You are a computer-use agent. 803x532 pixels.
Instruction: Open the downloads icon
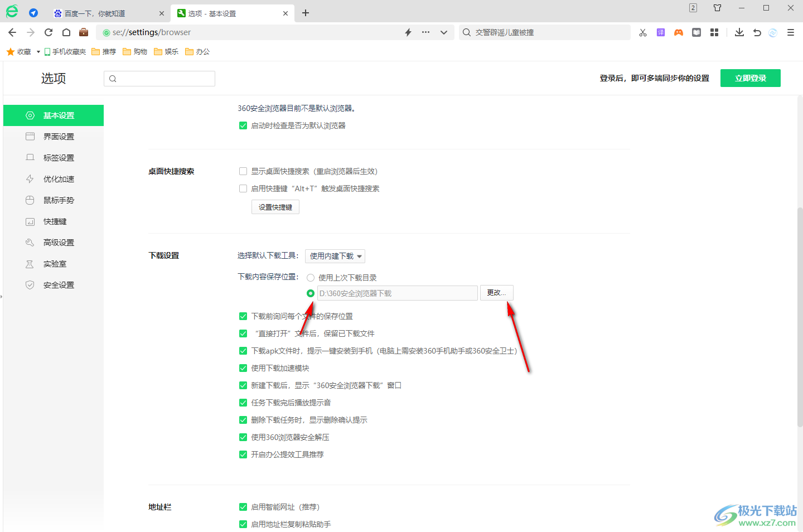(739, 32)
